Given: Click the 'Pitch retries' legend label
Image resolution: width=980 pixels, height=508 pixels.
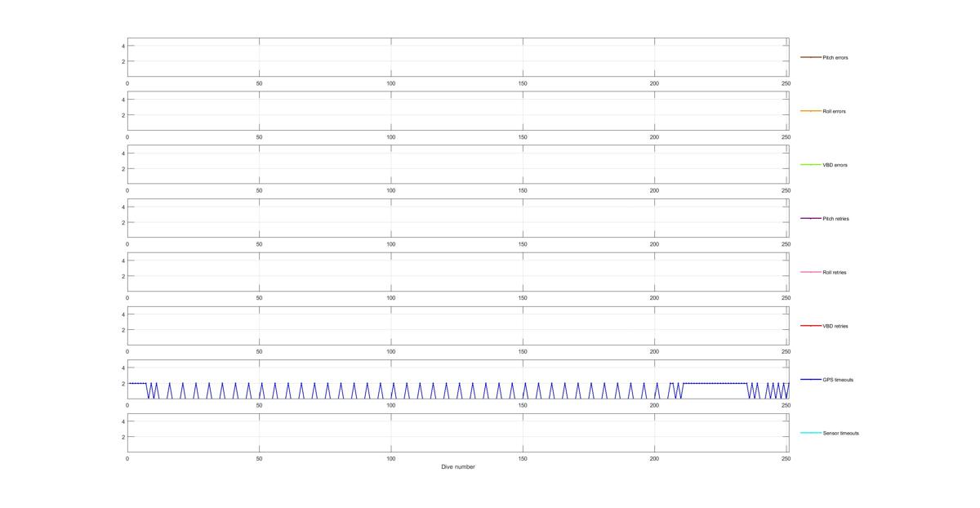Looking at the screenshot, I should pos(835,219).
